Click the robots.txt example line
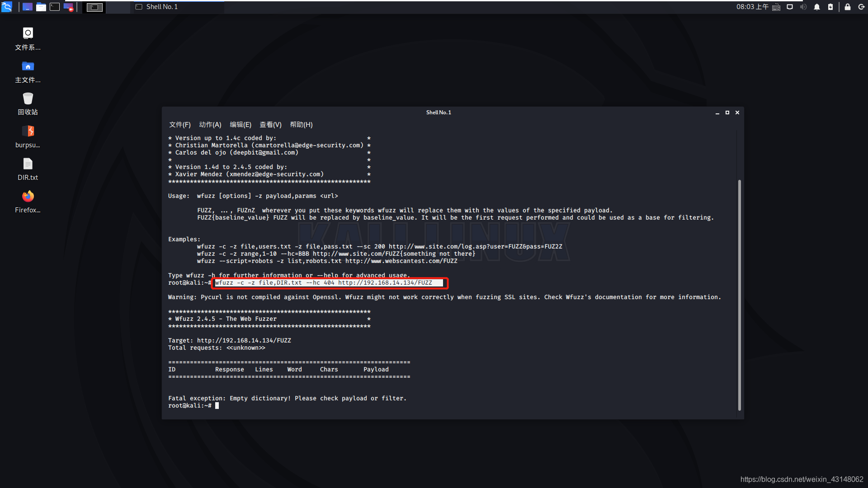 [327, 261]
